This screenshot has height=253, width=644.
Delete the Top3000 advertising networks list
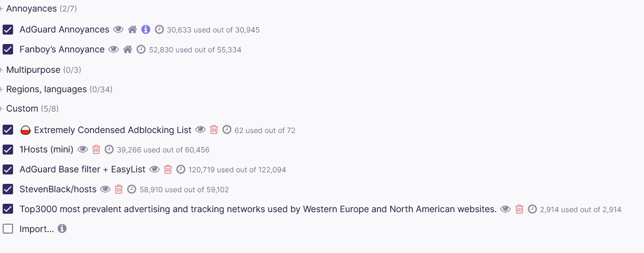[519, 210]
